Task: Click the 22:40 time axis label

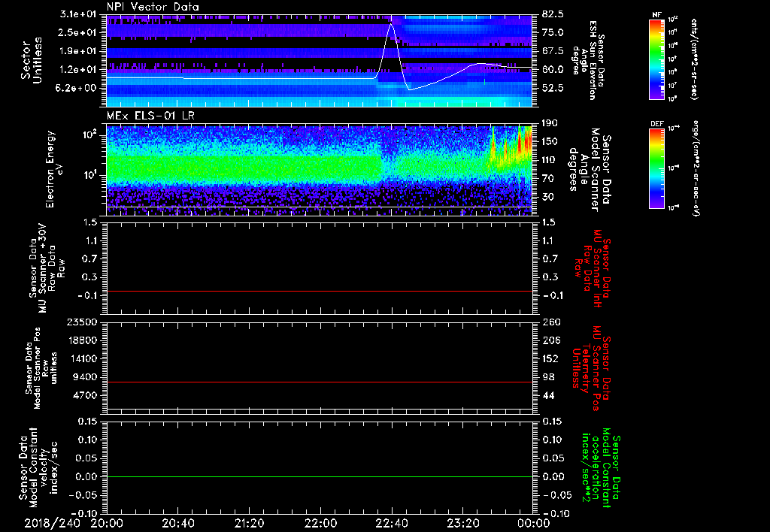Action: tap(392, 523)
